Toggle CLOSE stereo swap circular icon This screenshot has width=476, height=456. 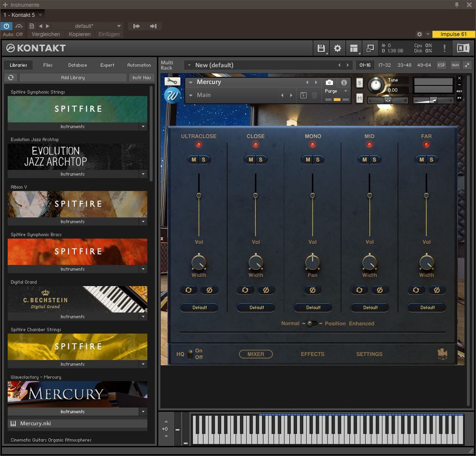(x=245, y=290)
